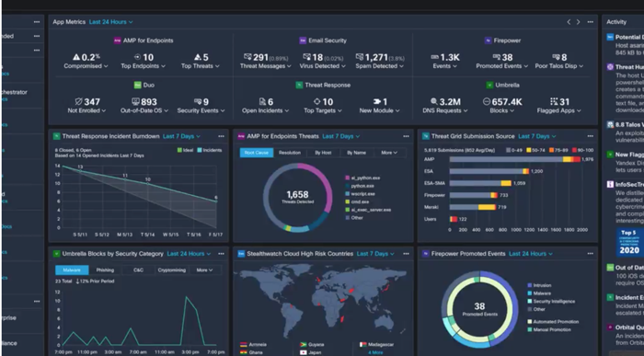Click the AMP bar in Threat Grid chart
Viewport: 644px width, 356px height.
[x=514, y=159]
